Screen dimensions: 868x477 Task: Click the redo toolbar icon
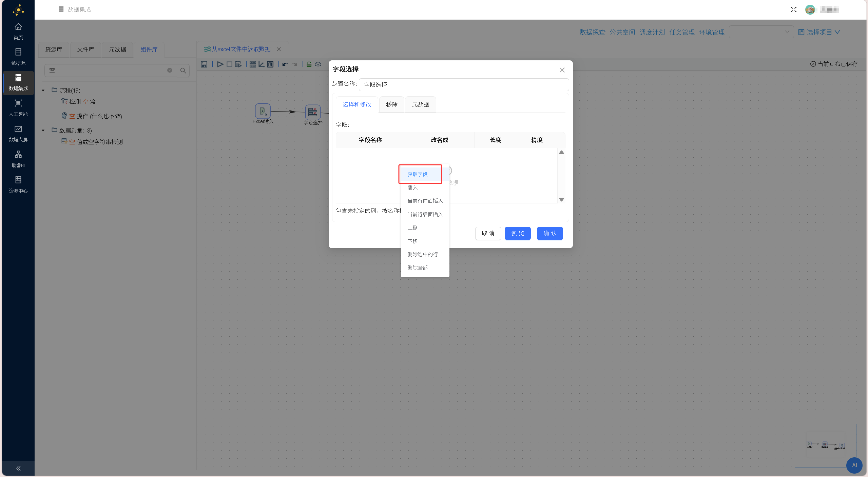coord(294,64)
